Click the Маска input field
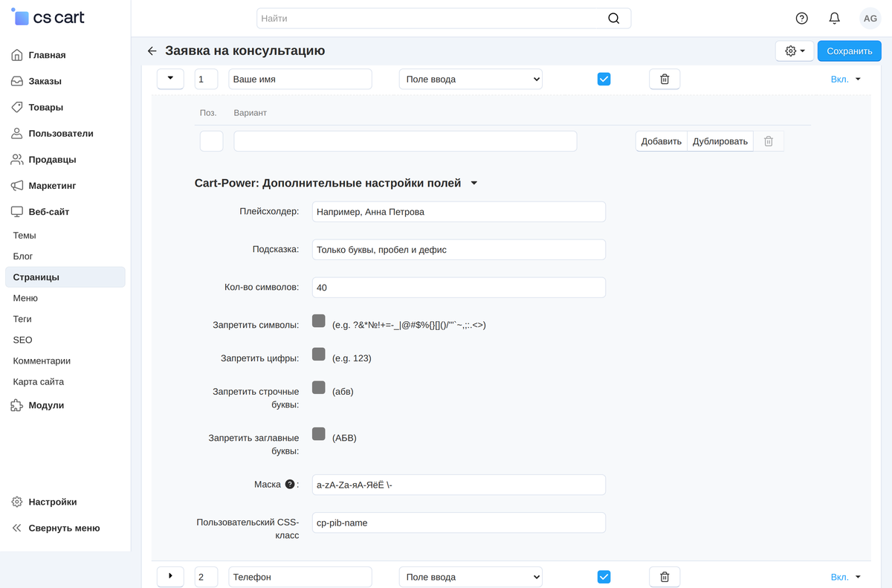This screenshot has width=892, height=588. [x=459, y=485]
